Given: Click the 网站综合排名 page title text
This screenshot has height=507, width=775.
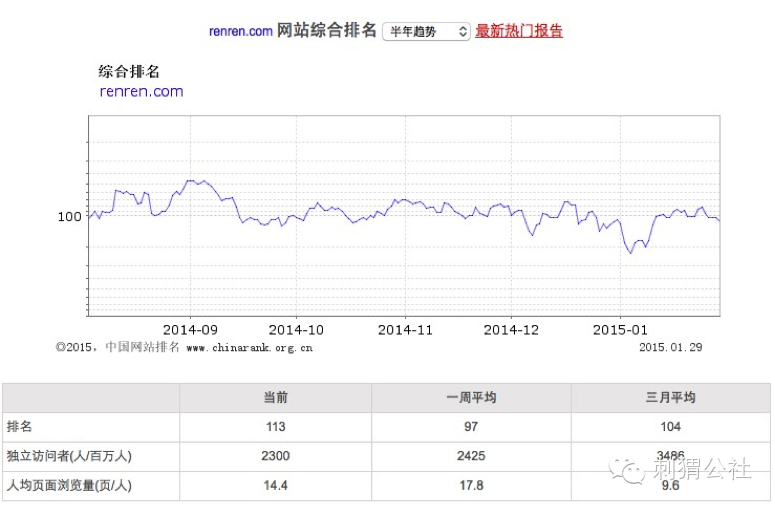Looking at the screenshot, I should coord(327,31).
